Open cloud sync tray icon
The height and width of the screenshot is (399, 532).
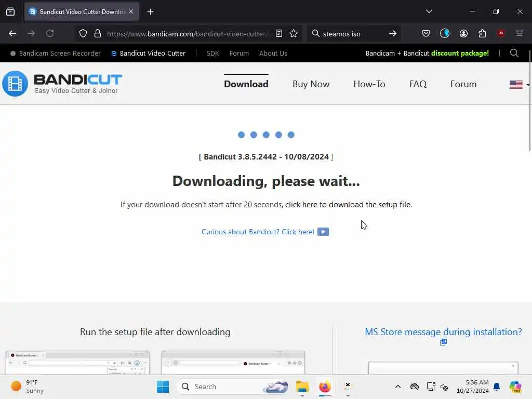(x=414, y=387)
